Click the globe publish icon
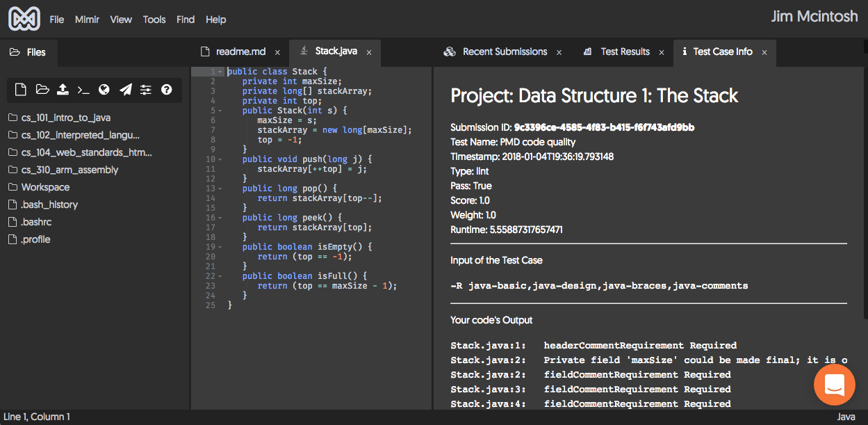This screenshot has width=868, height=425. coord(104,89)
